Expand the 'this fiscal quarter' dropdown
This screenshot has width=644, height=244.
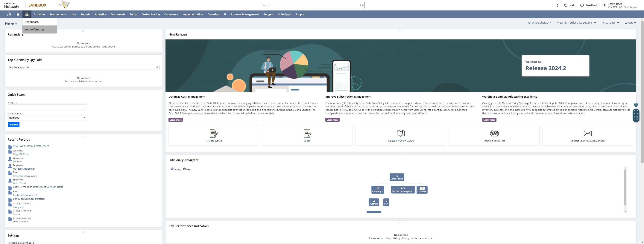(157, 67)
